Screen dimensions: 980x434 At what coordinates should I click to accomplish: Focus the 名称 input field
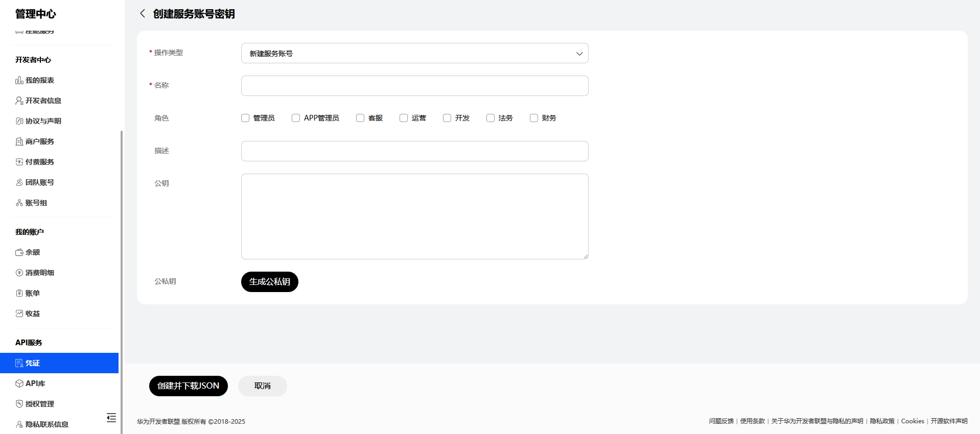pos(415,86)
